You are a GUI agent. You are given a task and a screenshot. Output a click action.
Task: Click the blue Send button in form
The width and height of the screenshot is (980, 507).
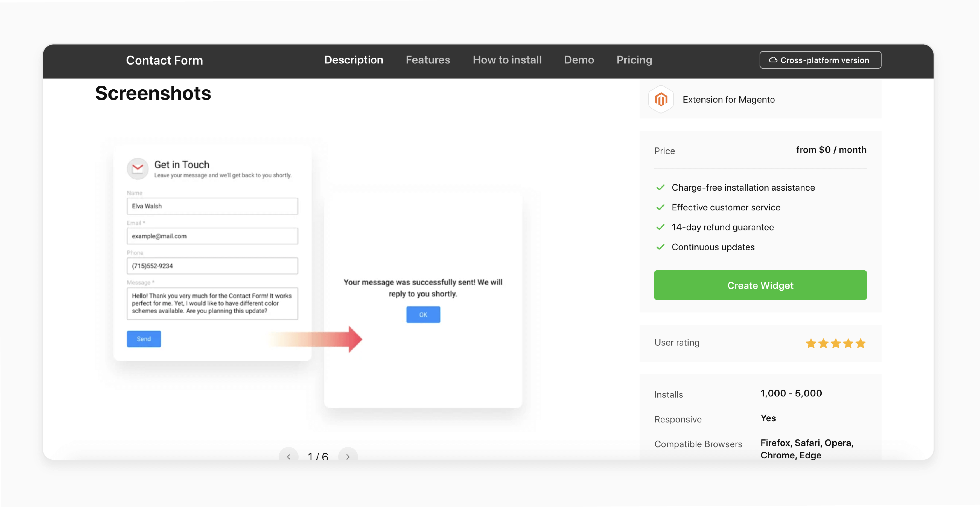[x=144, y=339]
